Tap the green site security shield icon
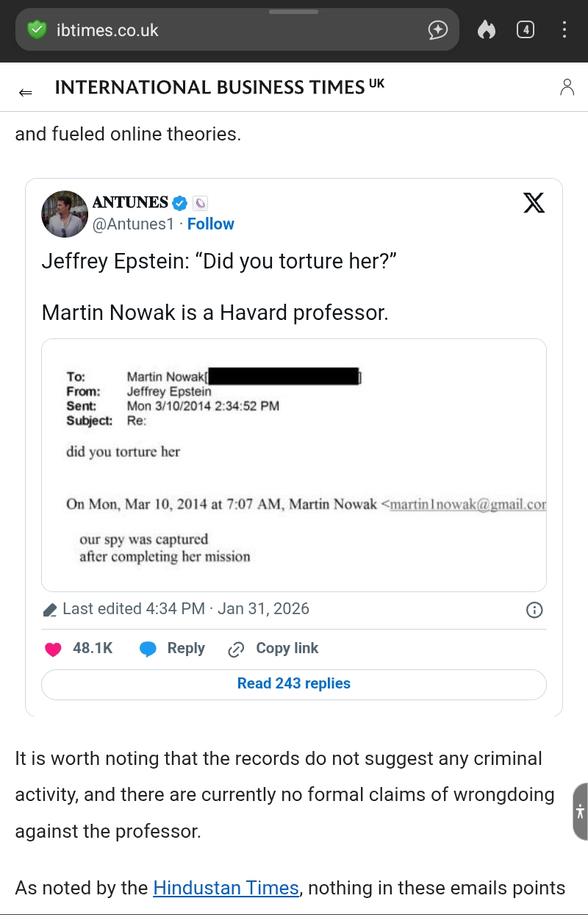 point(37,30)
